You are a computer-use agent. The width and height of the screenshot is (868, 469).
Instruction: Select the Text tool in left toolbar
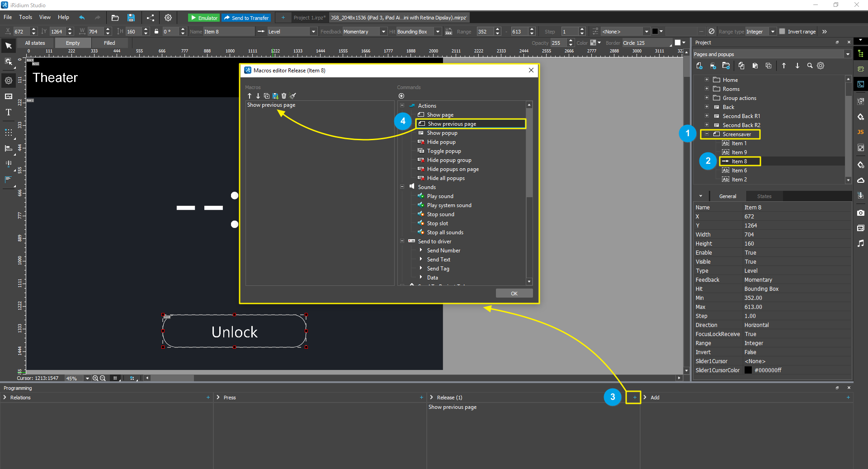9,112
